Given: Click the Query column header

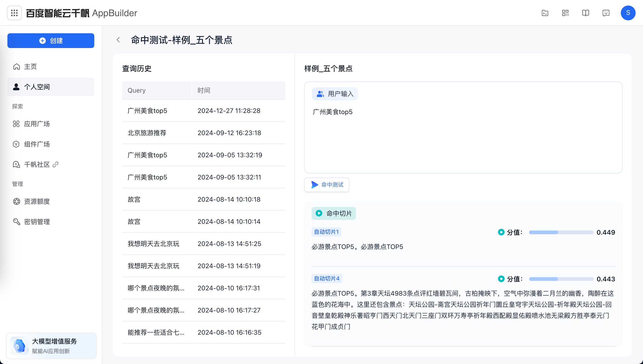Looking at the screenshot, I should point(156,90).
